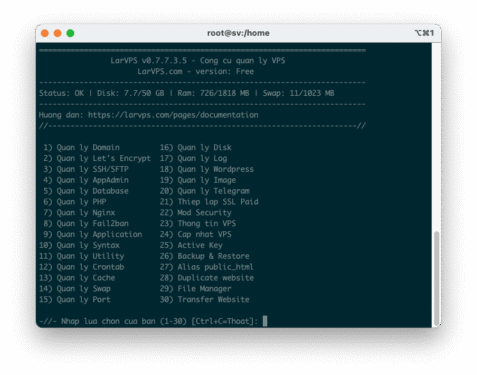Click option '23) Thong tin VPS'
477x375 pixels.
(198, 223)
